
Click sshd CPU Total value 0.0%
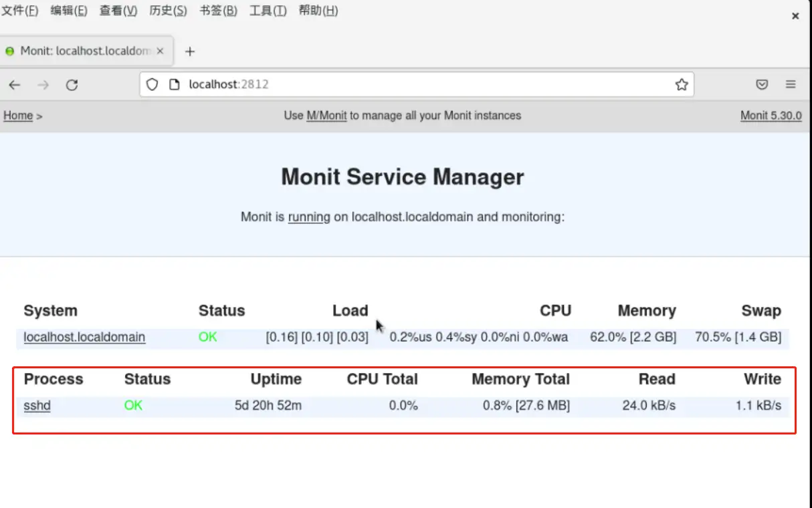point(403,406)
